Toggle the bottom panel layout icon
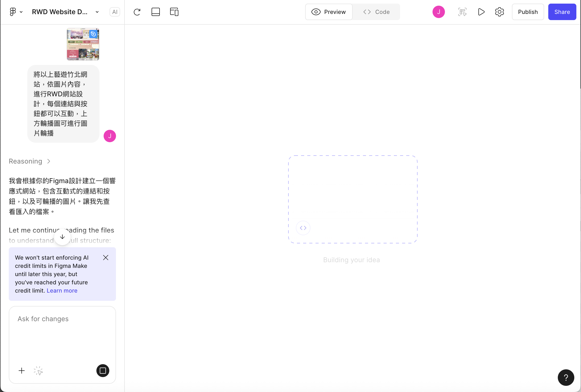Viewport: 581px width, 392px height. [155, 12]
